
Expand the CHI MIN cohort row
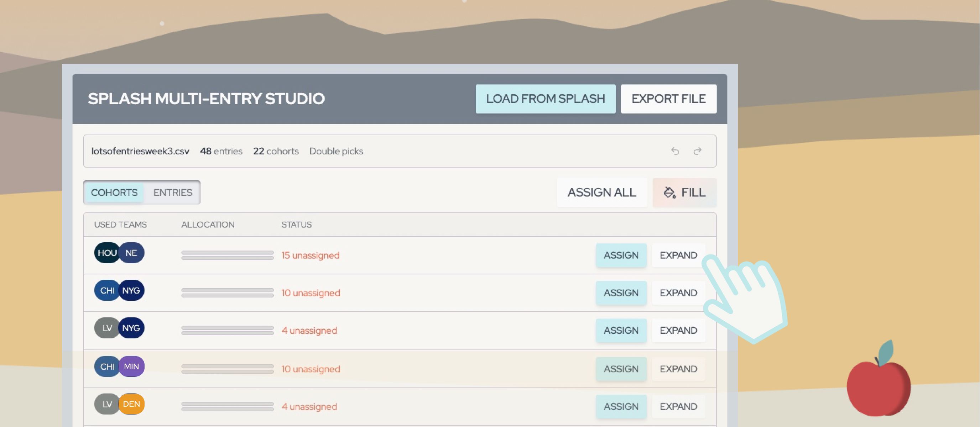pos(678,369)
